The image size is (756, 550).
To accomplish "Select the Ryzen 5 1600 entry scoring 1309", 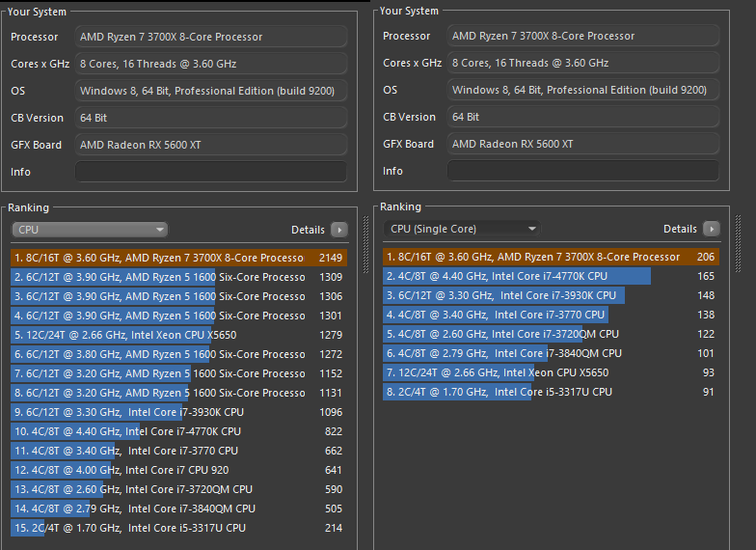I will click(x=178, y=277).
